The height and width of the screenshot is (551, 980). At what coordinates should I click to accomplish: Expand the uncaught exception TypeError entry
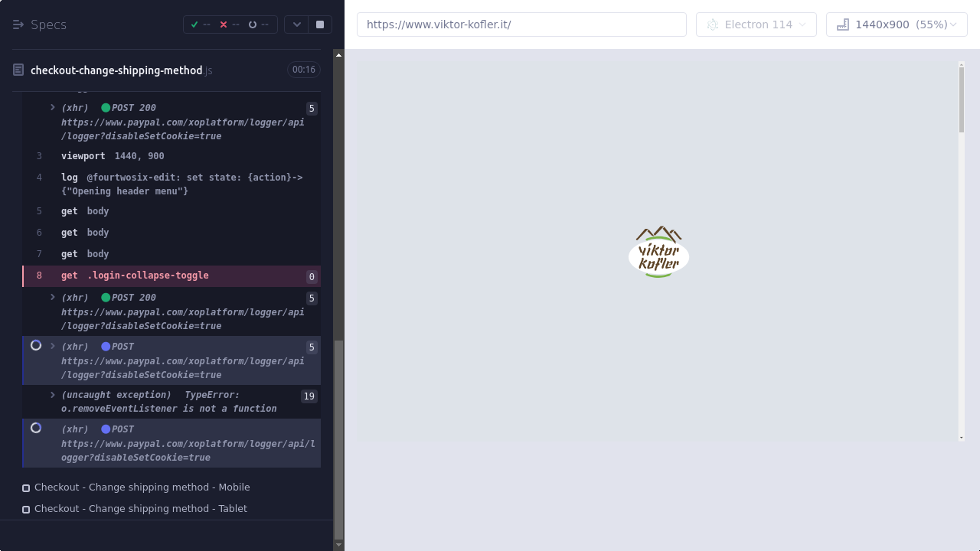53,395
